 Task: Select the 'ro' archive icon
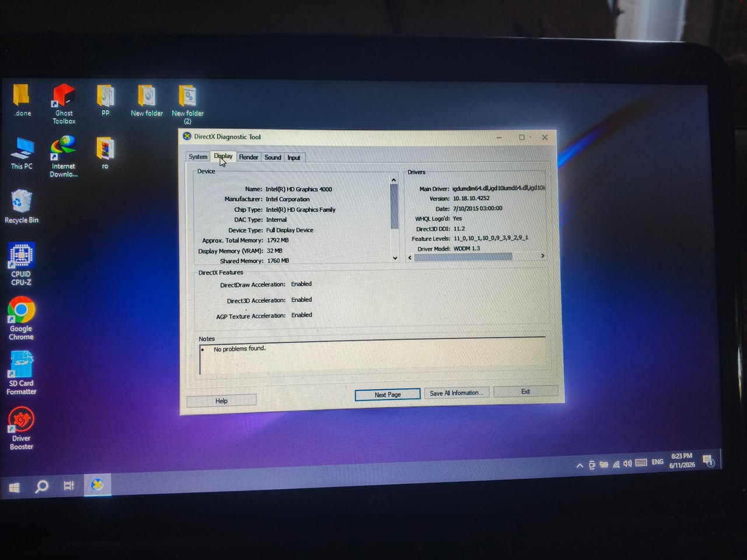[105, 153]
